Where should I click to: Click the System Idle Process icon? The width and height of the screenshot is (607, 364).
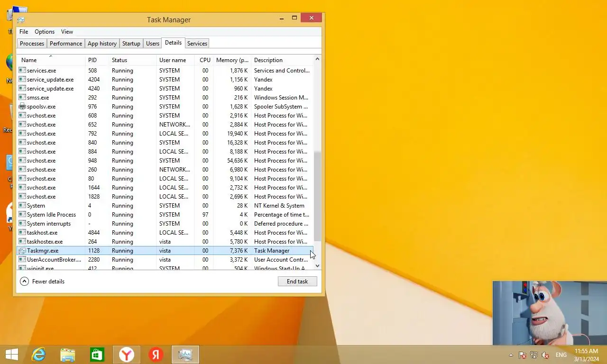tap(22, 215)
